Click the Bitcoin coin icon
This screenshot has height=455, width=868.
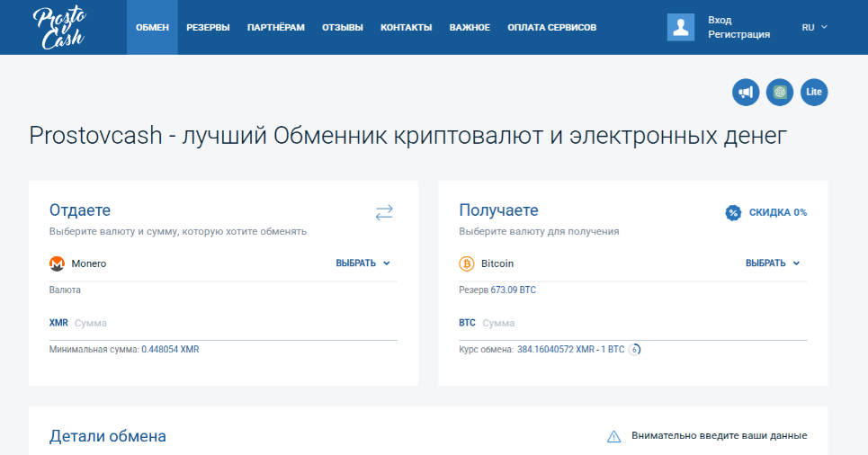coord(467,263)
